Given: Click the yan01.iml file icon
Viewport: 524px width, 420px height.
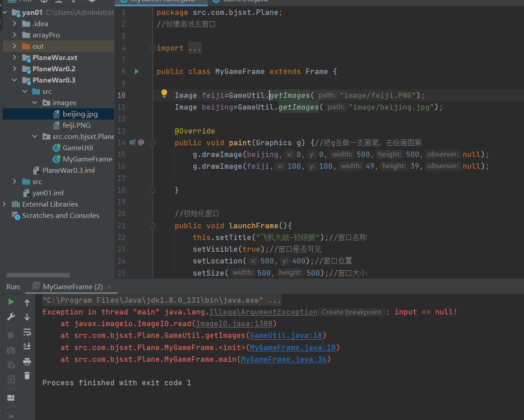Looking at the screenshot, I should click(26, 193).
